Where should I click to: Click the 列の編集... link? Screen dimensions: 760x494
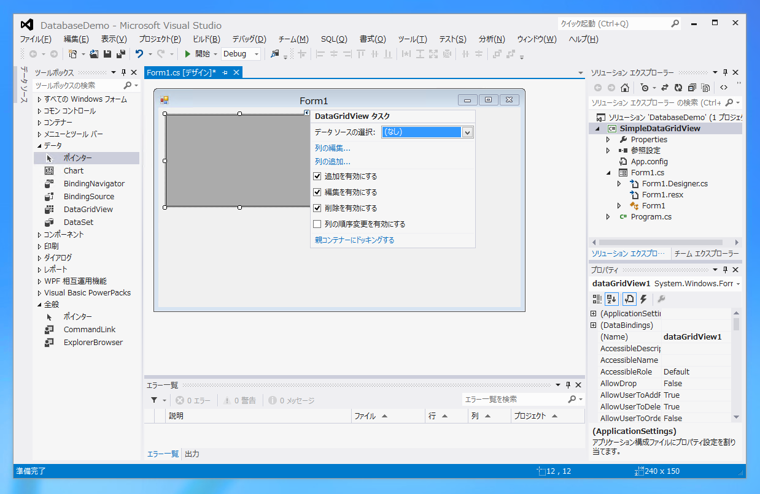pos(332,148)
